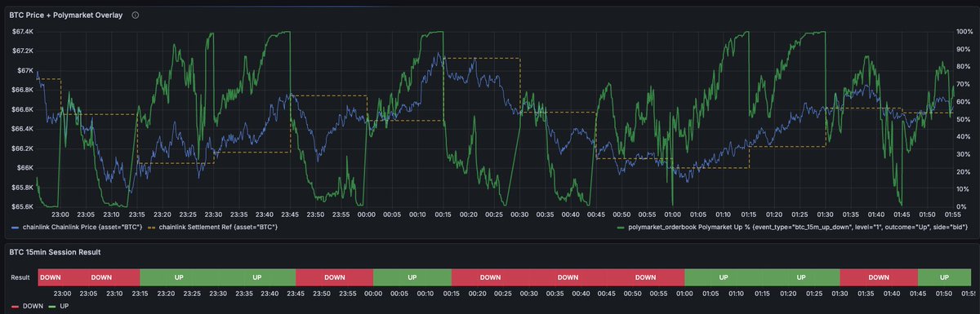Click the 00:00 time label under the overlay chart
This screenshot has height=314, width=980.
[366, 214]
